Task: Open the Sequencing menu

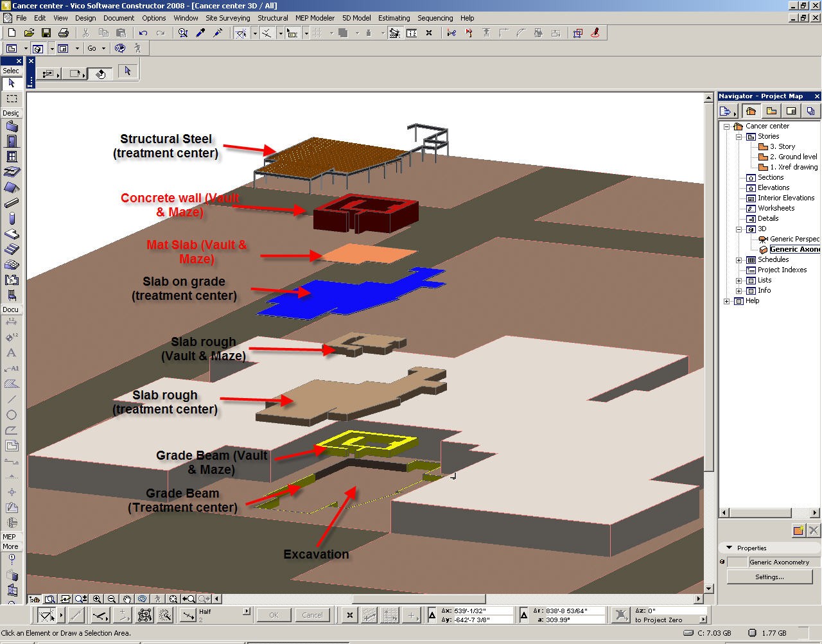Action: 435,18
